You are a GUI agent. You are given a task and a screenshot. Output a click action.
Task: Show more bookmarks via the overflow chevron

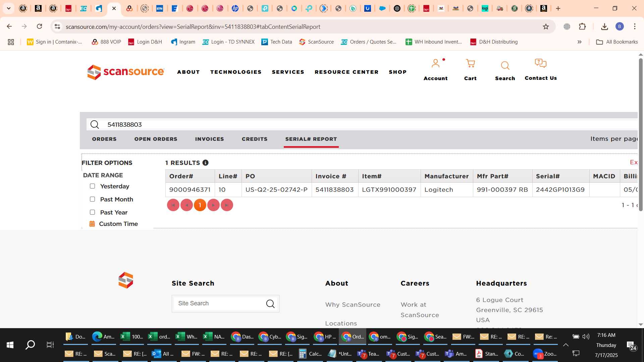(579, 42)
